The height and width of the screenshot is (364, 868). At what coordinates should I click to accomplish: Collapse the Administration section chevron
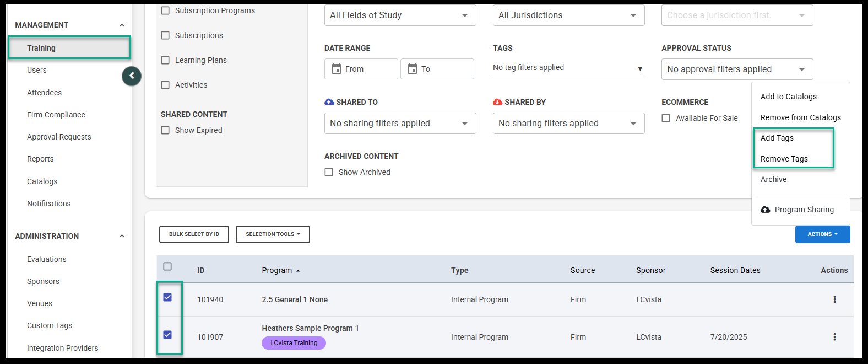point(122,237)
